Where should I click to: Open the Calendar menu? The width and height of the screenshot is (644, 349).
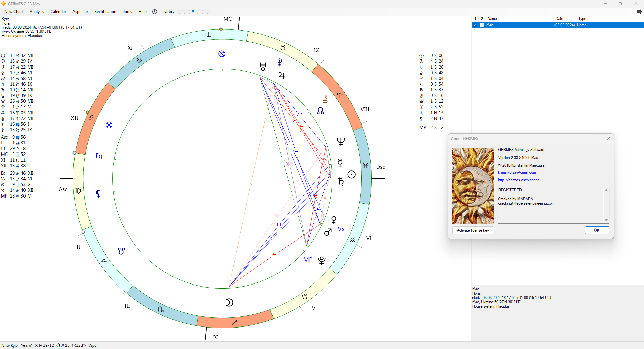58,12
